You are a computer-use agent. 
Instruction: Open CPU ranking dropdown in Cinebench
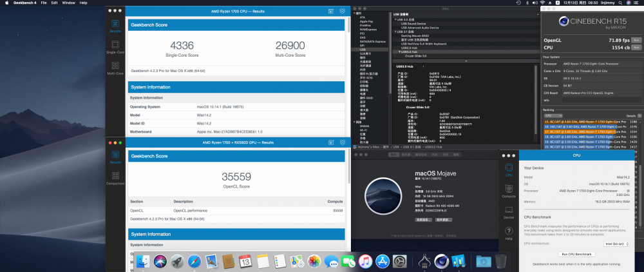point(553,116)
